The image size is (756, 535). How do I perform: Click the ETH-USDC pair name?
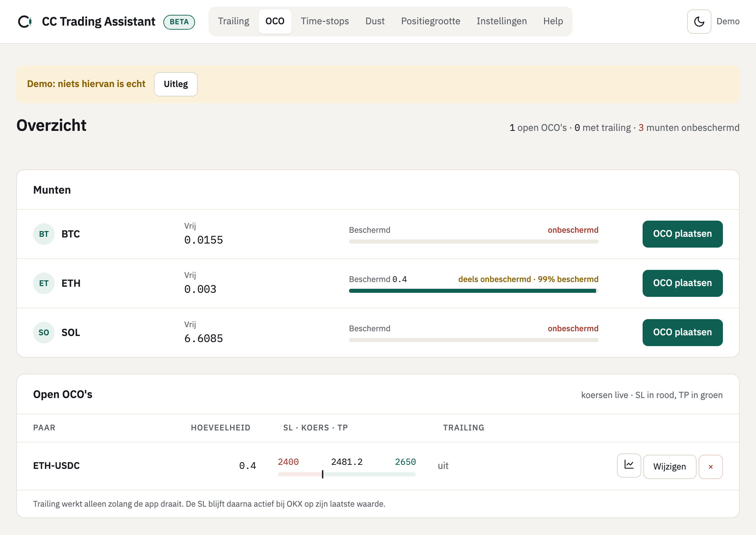pos(56,466)
